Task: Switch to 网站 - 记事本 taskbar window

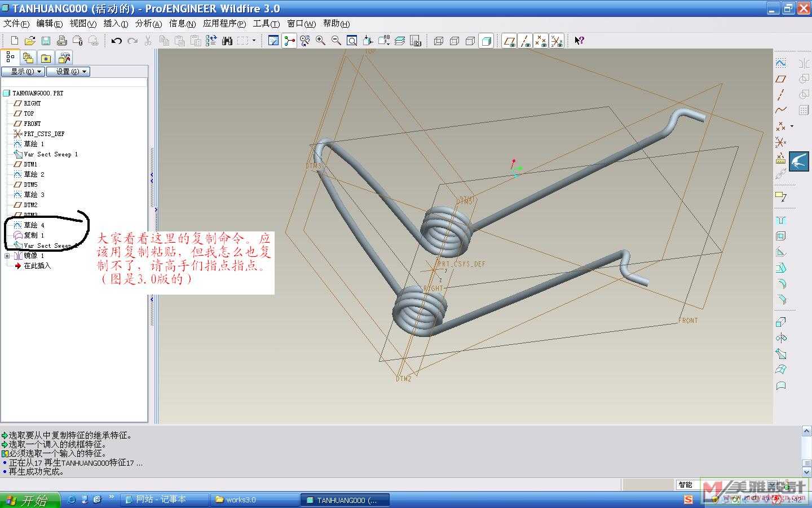Action: click(165, 500)
